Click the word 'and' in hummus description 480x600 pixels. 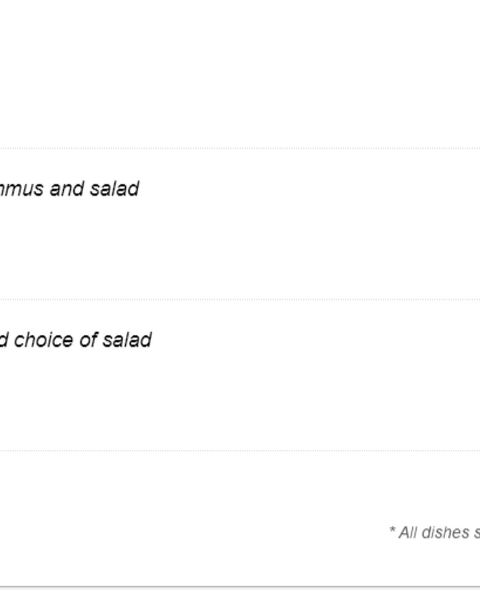tap(67, 189)
